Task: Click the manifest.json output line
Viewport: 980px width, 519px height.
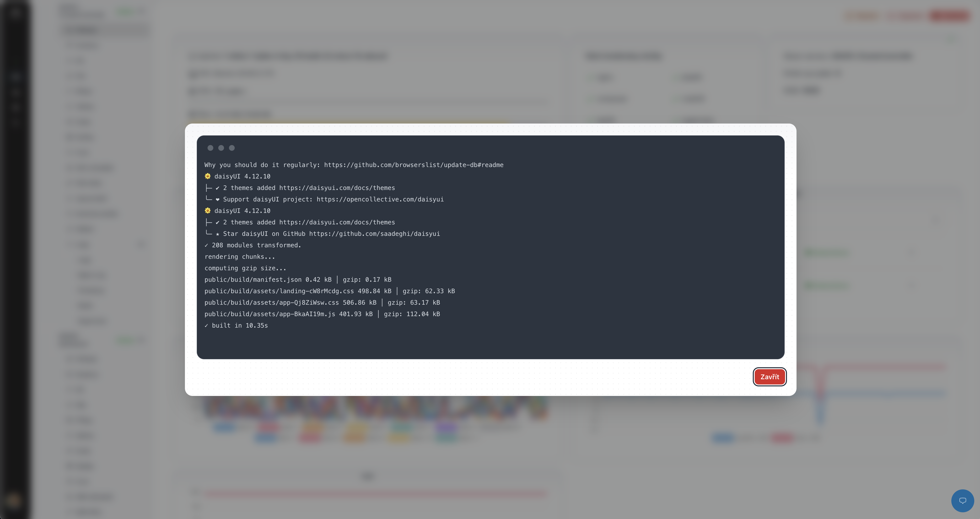Action: 298,280
